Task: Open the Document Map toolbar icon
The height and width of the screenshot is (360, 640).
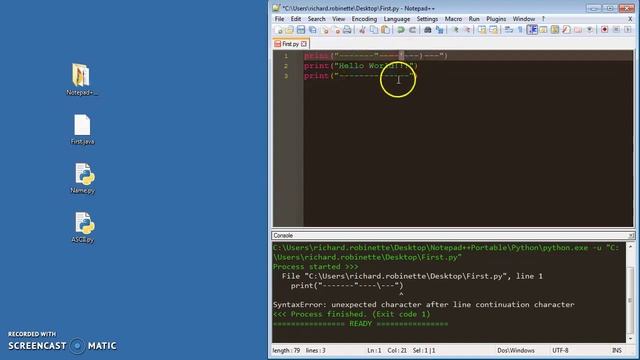Action: [x=555, y=30]
